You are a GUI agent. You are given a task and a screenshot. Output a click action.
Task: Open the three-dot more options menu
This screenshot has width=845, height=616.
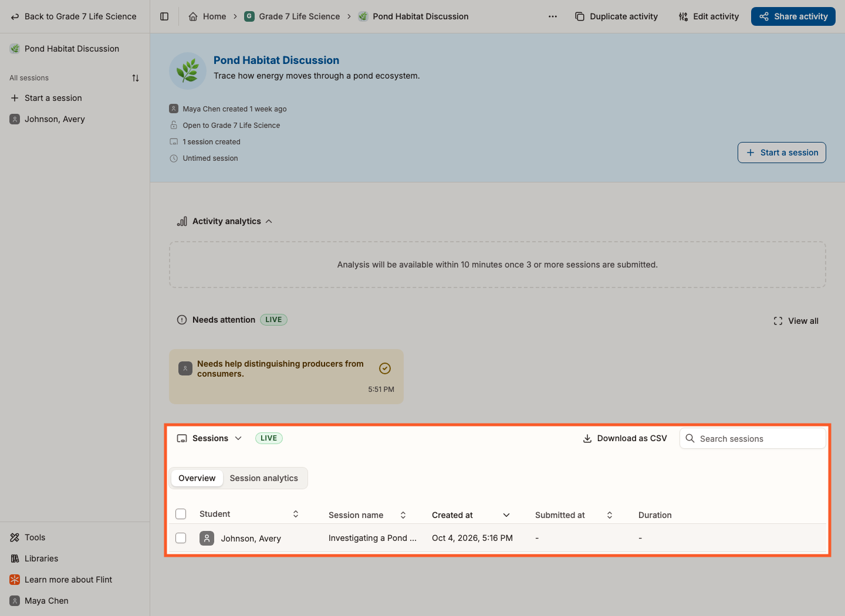(553, 16)
